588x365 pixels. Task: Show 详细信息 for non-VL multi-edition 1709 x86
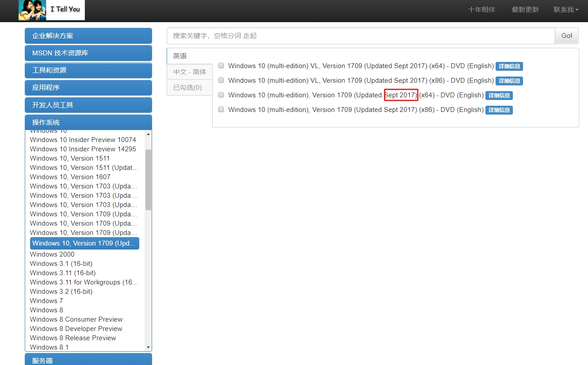(499, 110)
